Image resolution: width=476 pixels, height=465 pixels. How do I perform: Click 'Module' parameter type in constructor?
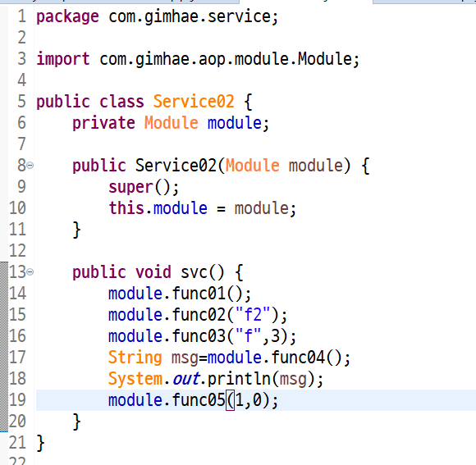coord(252,166)
